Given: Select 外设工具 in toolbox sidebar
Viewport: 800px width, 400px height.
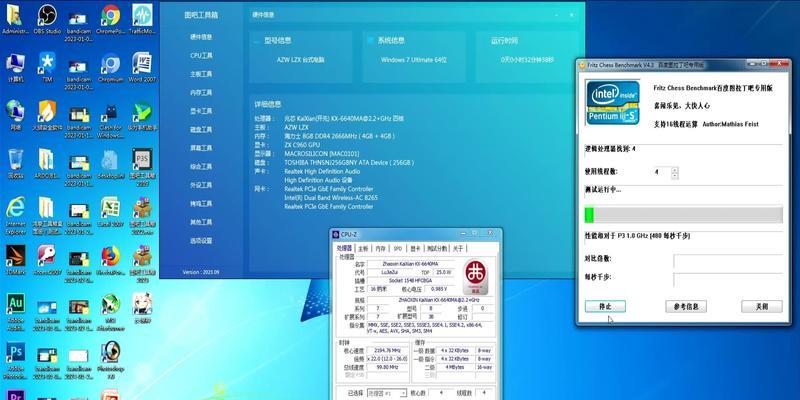Looking at the screenshot, I should tap(201, 185).
